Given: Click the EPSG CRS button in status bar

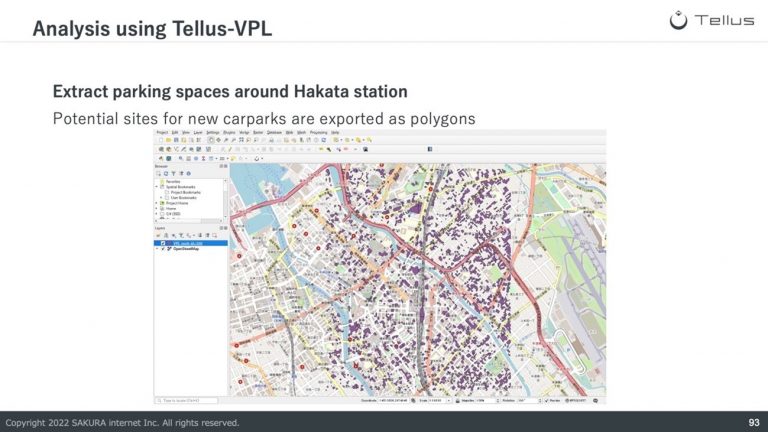Looking at the screenshot, I should click(x=575, y=401).
